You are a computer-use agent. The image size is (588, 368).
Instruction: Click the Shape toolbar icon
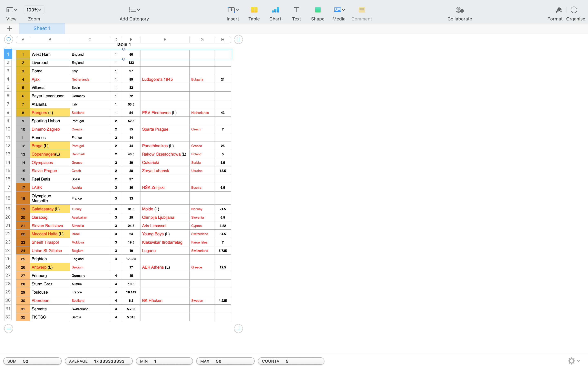tap(317, 10)
